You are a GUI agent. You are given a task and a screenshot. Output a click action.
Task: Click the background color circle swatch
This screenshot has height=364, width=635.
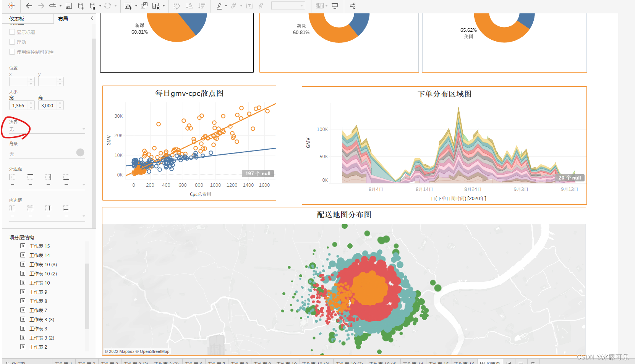(x=80, y=152)
